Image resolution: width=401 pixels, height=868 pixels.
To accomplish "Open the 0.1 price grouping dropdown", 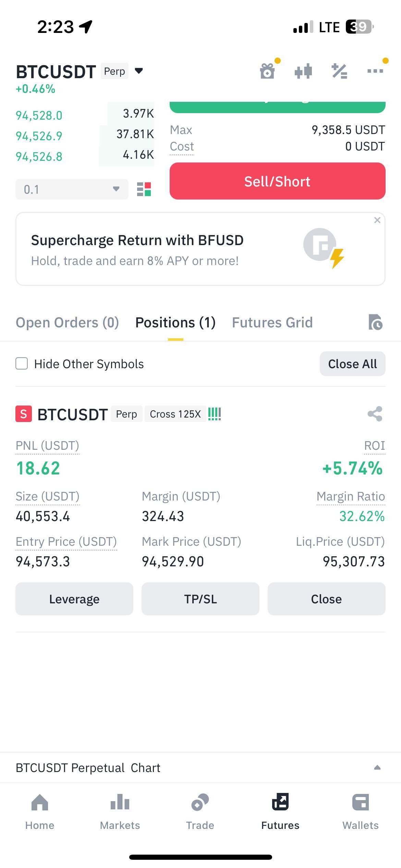I will click(72, 189).
